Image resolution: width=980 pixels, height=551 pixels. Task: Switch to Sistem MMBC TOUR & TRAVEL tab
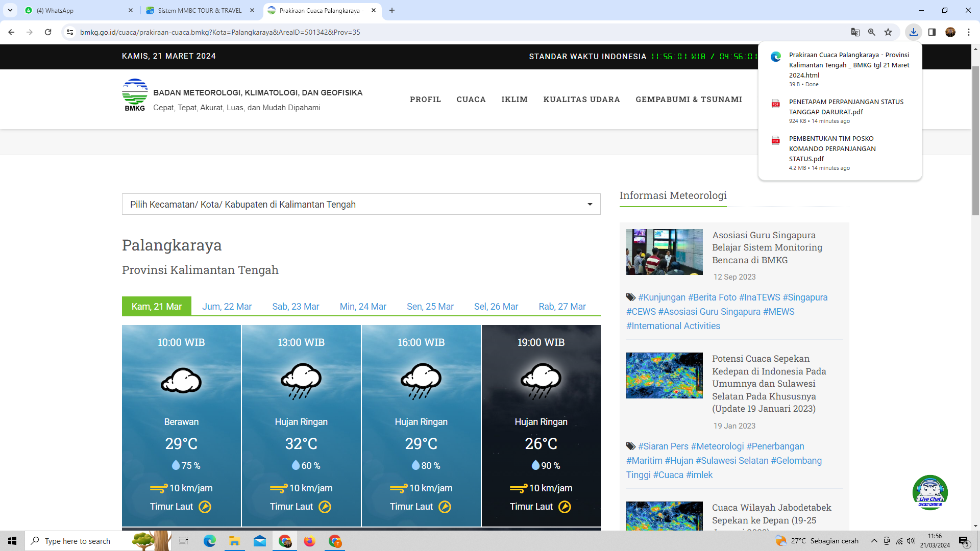tap(199, 10)
